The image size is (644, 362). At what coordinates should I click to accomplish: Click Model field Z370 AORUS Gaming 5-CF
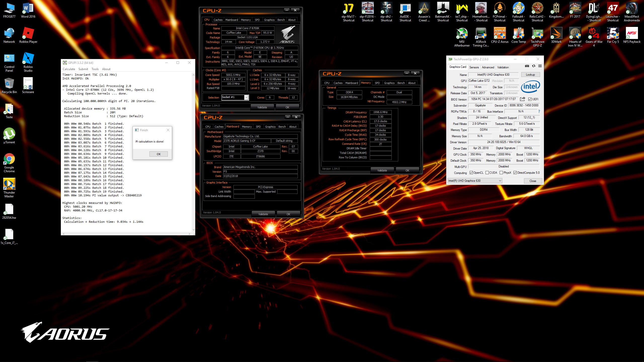click(247, 141)
